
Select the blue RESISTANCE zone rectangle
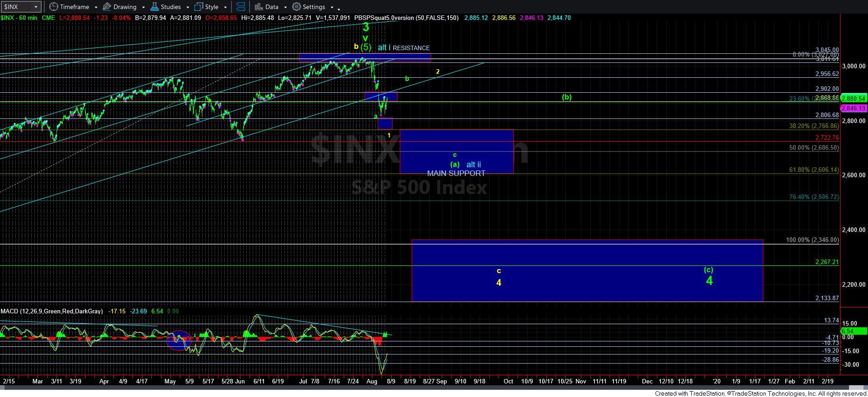pyautogui.click(x=365, y=57)
